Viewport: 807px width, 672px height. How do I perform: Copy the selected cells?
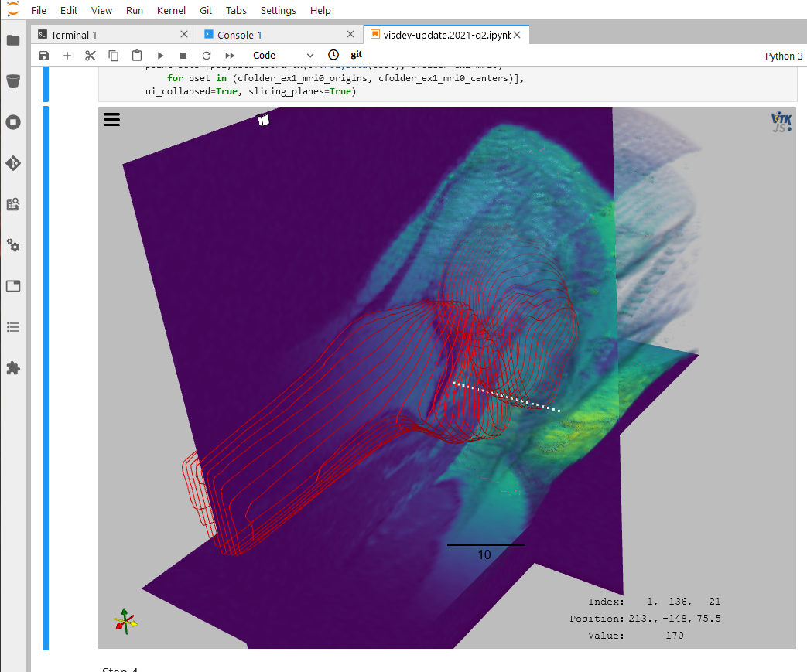(x=114, y=55)
